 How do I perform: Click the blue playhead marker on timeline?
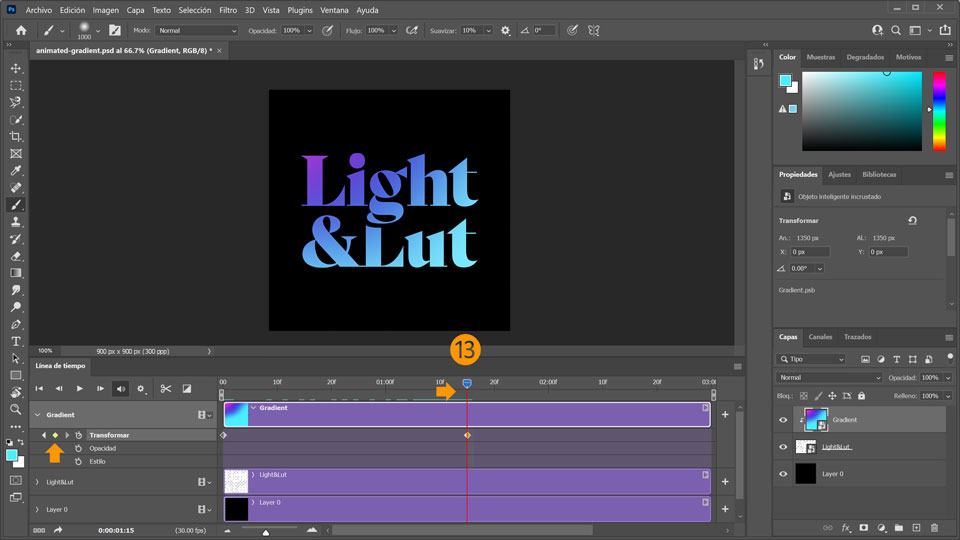coord(467,384)
